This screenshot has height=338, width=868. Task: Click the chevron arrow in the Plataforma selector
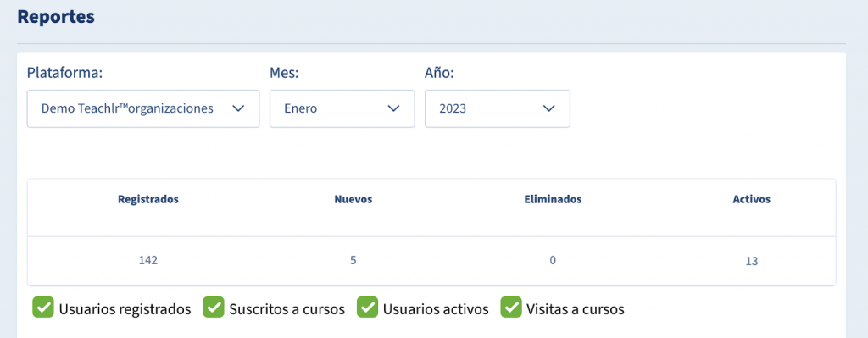tap(238, 109)
